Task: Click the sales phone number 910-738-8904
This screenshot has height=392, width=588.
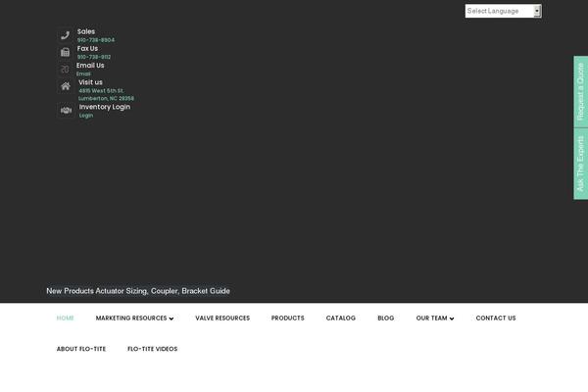Action: pos(96,40)
